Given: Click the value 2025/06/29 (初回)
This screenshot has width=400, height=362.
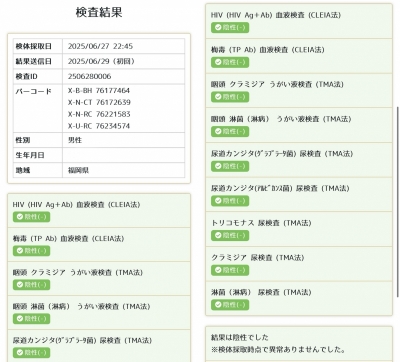Looking at the screenshot, I should pos(101,61).
